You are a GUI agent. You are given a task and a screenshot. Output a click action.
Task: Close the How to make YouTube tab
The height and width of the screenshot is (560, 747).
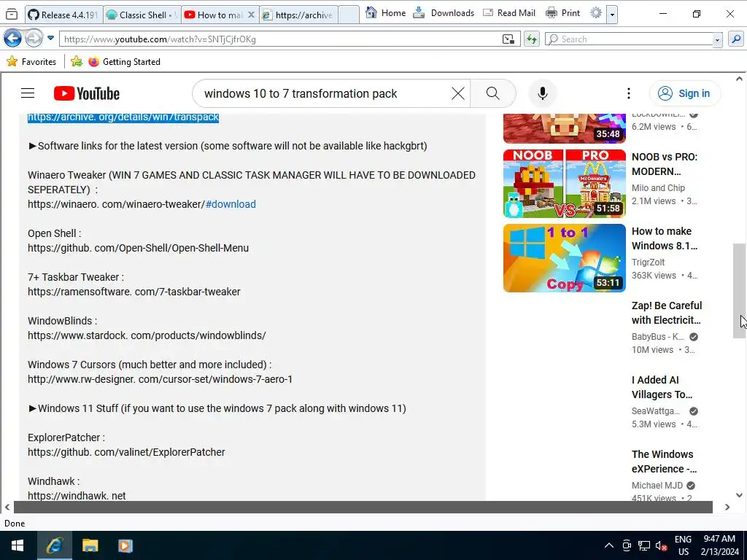point(251,15)
